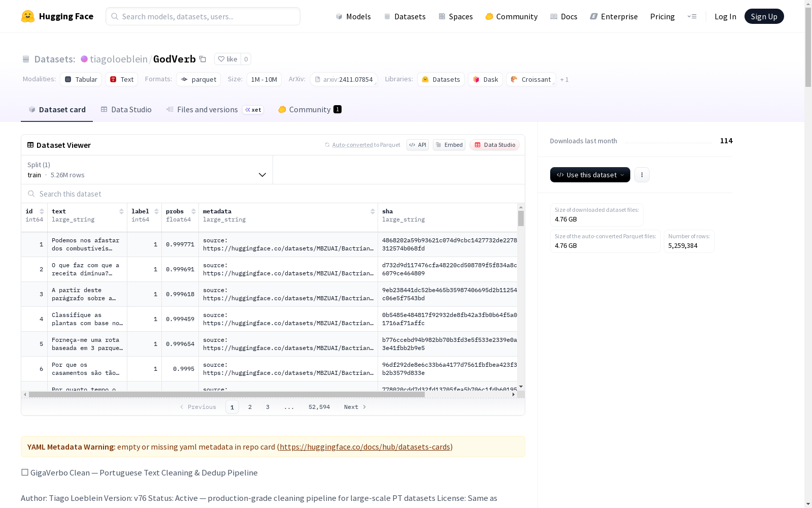Select the Dask library tag
Viewport: 812px width, 508px height.
click(486, 79)
